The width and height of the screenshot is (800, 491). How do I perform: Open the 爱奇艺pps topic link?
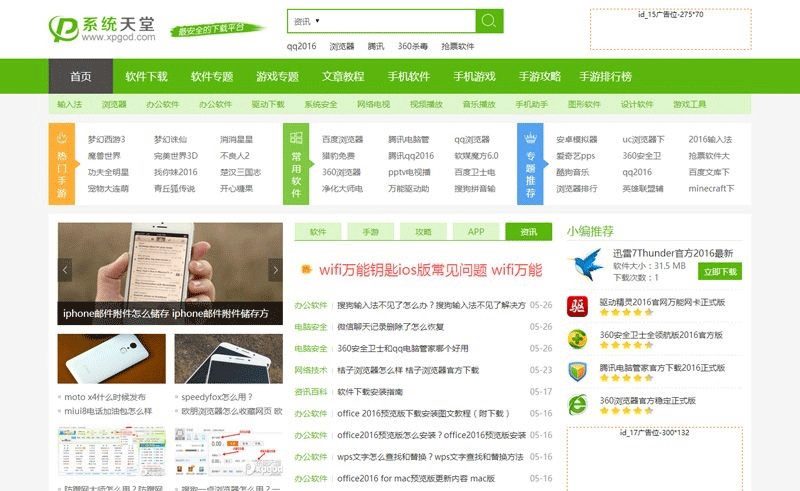click(x=576, y=156)
